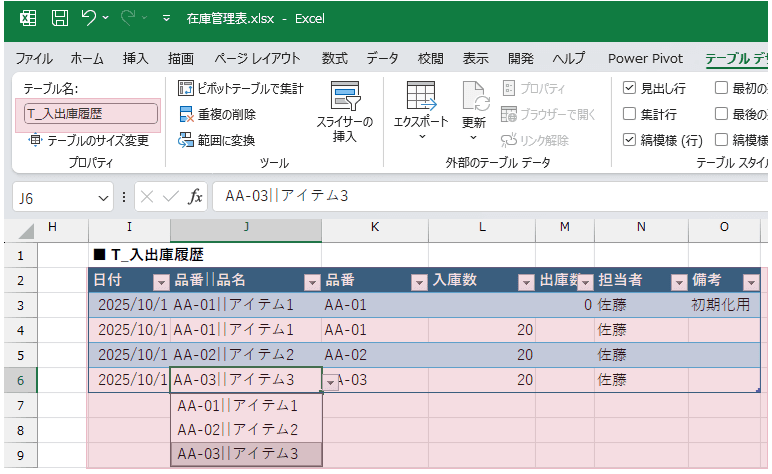
Task: Click the confirm checkmark in formula bar
Action: pos(170,197)
